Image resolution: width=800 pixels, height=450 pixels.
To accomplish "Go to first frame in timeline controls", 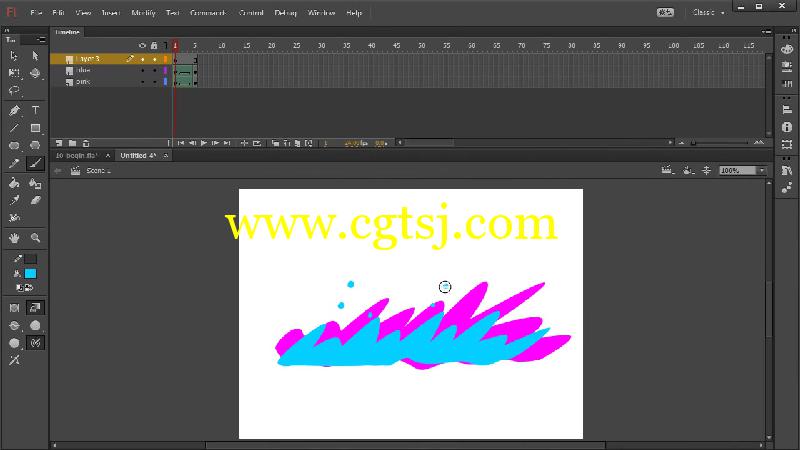I will [x=181, y=143].
